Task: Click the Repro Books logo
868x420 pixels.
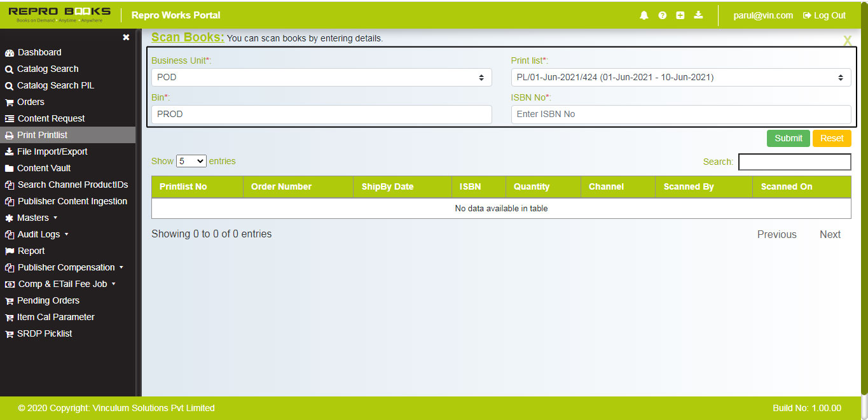Action: [57, 14]
